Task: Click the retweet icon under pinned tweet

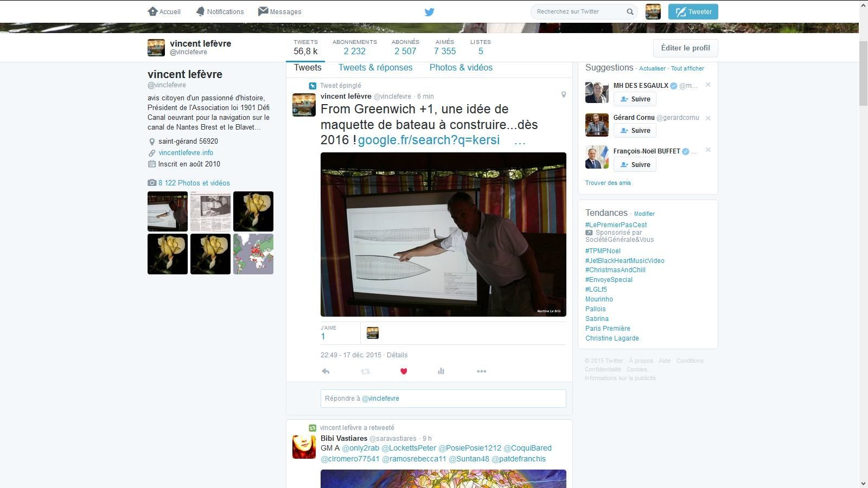Action: tap(365, 371)
